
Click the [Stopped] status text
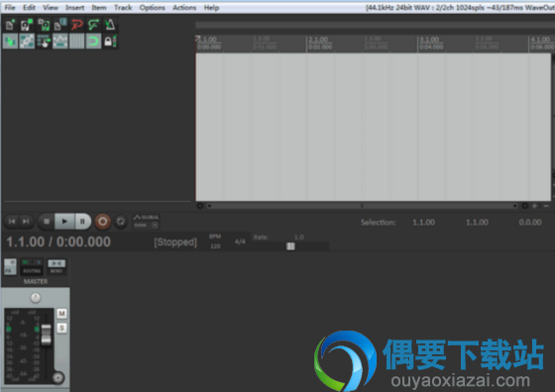click(175, 243)
